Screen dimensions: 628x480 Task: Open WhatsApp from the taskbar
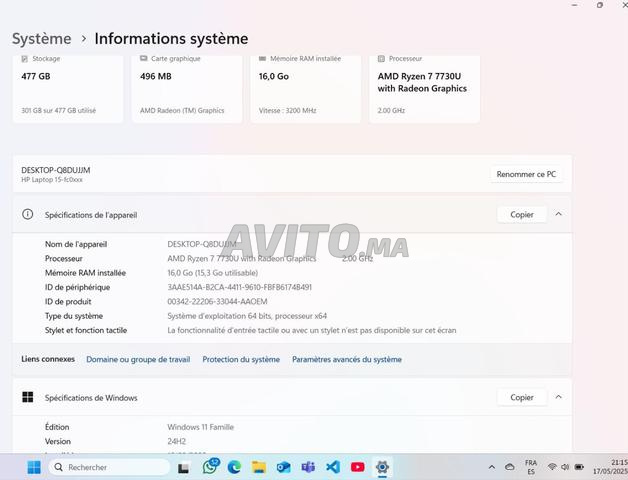click(210, 467)
